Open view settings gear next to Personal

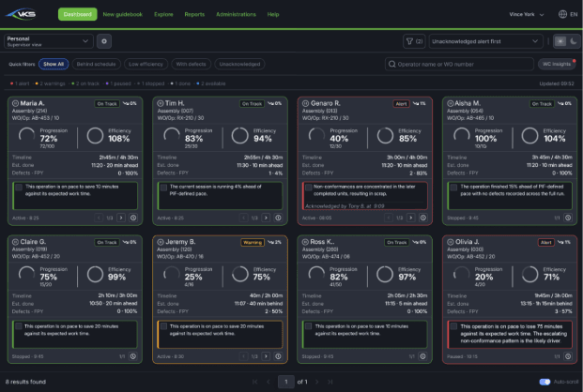(104, 41)
